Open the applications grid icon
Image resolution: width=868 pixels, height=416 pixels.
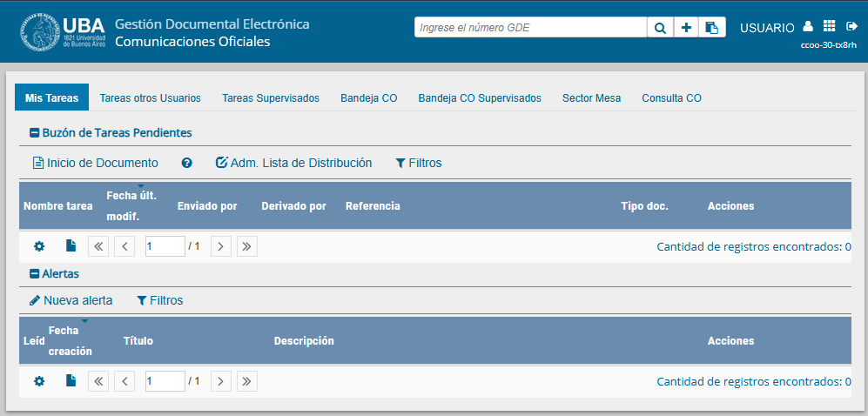(x=829, y=27)
